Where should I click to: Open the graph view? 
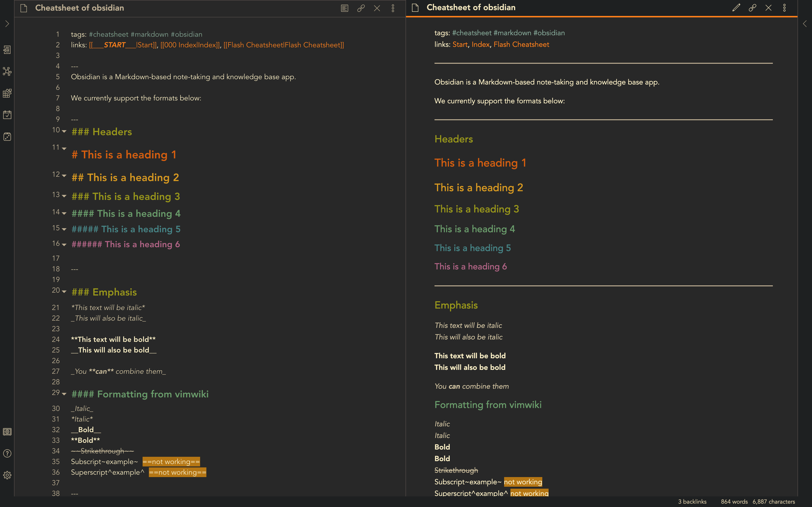point(7,71)
